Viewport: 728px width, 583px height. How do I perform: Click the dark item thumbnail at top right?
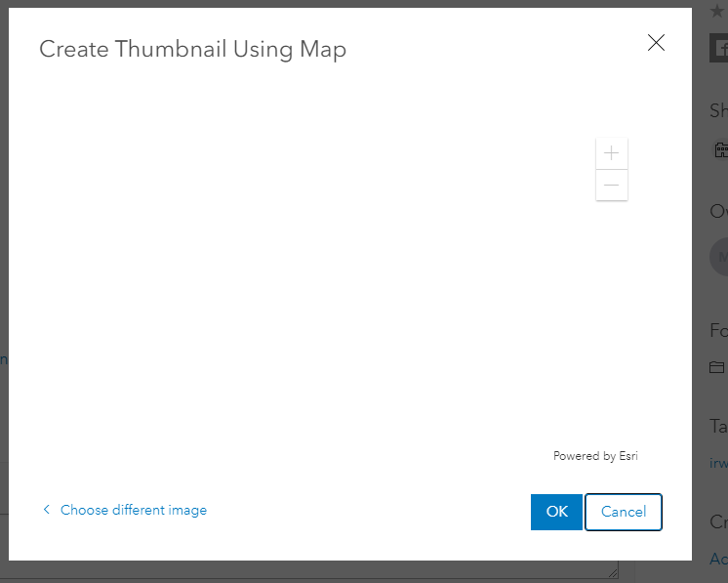click(x=719, y=48)
